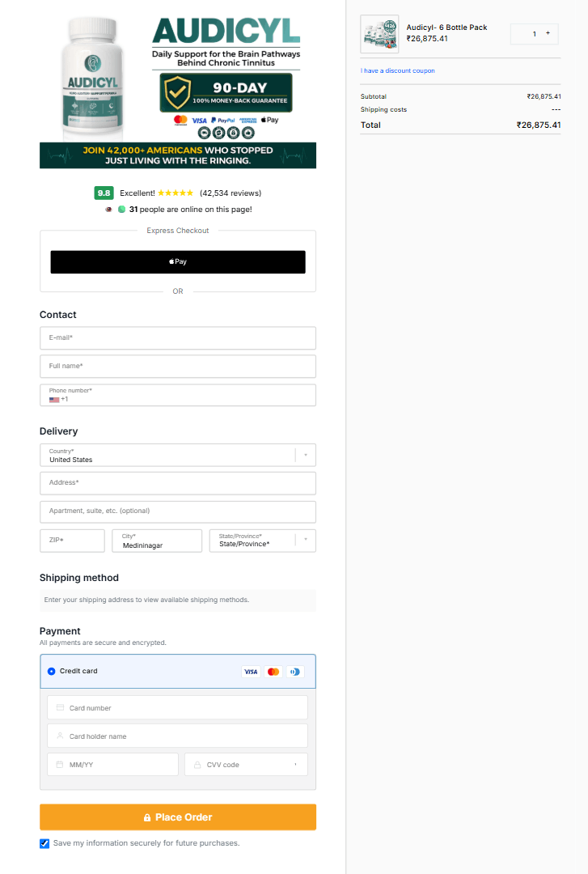Click the Mastercard icon beside Credit card

point(273,672)
